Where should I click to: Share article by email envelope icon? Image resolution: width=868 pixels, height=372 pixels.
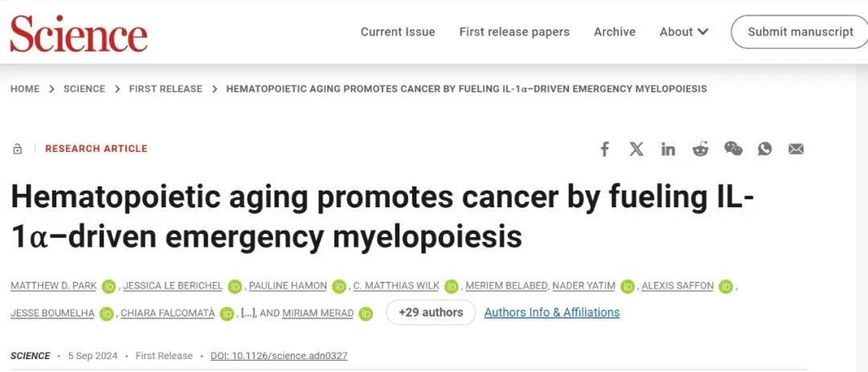point(796,149)
